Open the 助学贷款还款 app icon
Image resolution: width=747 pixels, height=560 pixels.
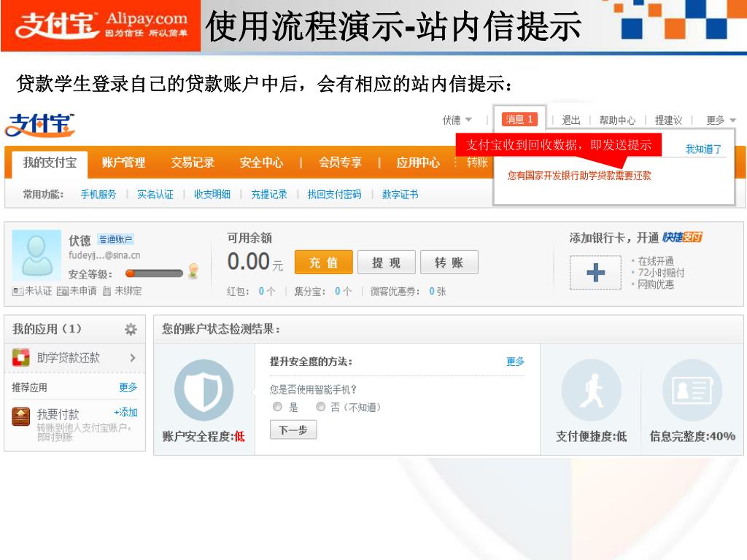click(x=20, y=357)
